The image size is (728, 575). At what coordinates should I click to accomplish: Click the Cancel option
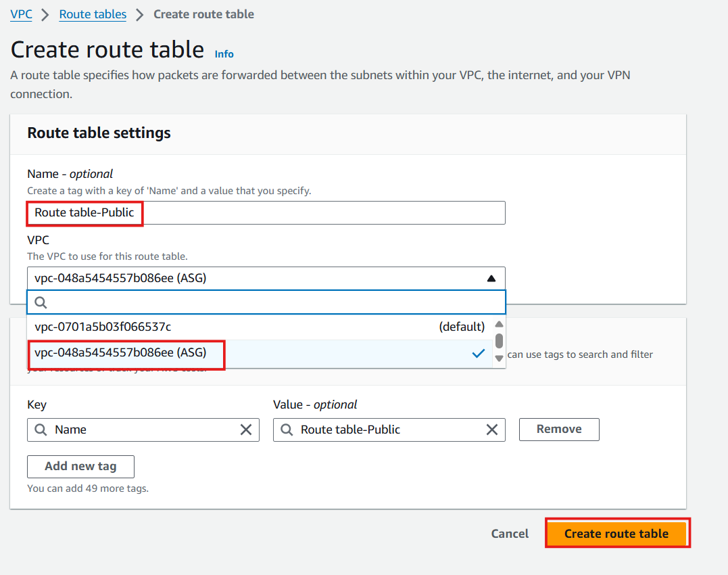coord(509,533)
